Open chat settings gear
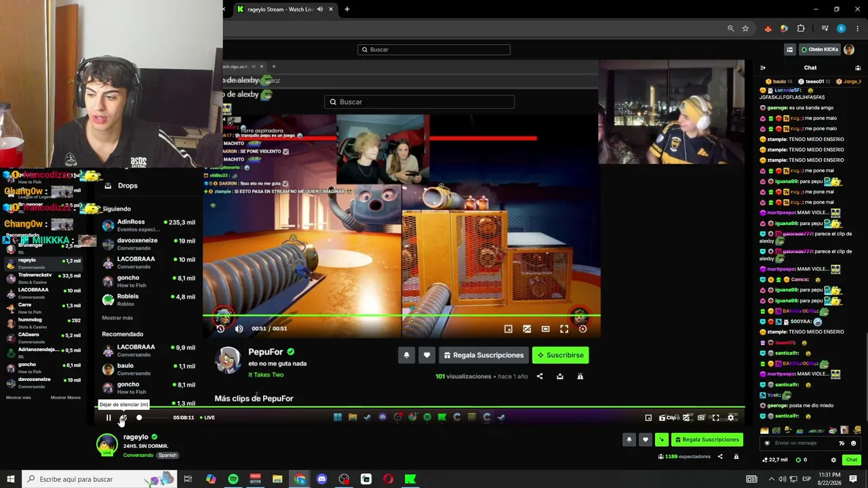Viewport: 868px width, 488px height. coord(833,460)
